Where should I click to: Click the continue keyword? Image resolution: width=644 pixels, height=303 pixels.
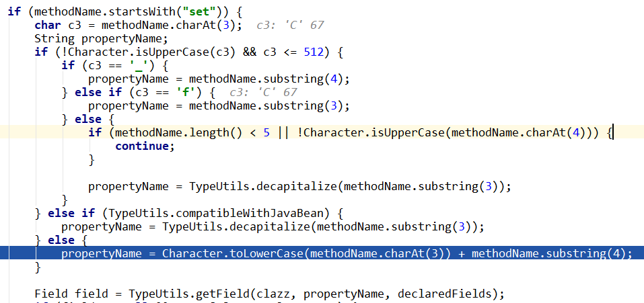pos(144,146)
